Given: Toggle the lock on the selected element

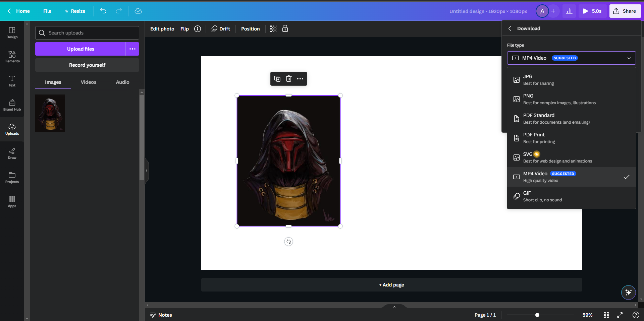Looking at the screenshot, I should coord(285,29).
